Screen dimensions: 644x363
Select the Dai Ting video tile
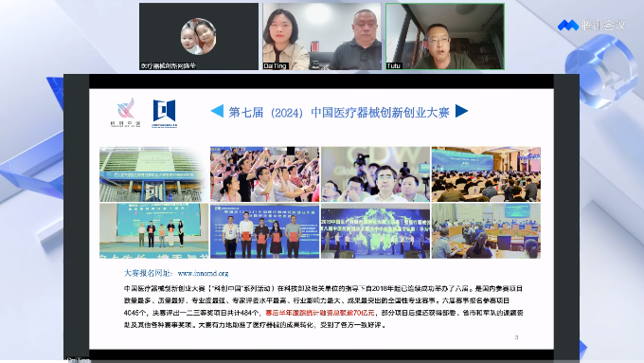pyautogui.click(x=322, y=37)
